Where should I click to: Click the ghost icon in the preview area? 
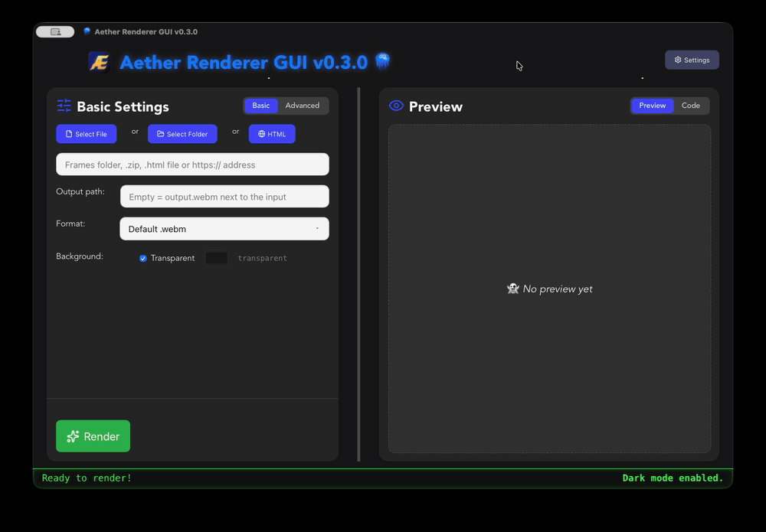tap(513, 289)
